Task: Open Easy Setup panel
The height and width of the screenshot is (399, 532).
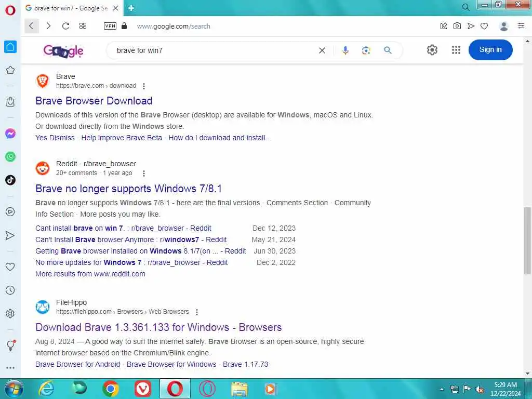Action: [521, 26]
